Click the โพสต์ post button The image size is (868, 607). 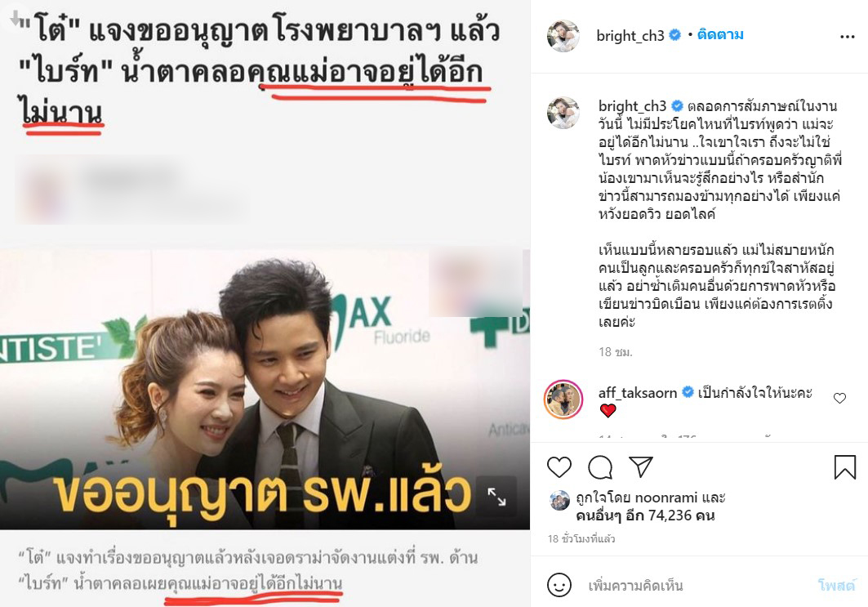point(836,585)
